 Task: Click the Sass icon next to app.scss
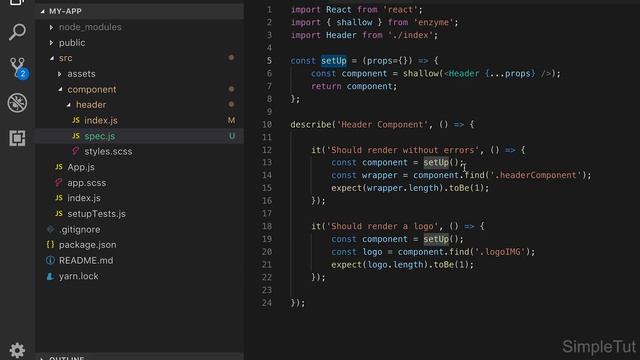(59, 182)
